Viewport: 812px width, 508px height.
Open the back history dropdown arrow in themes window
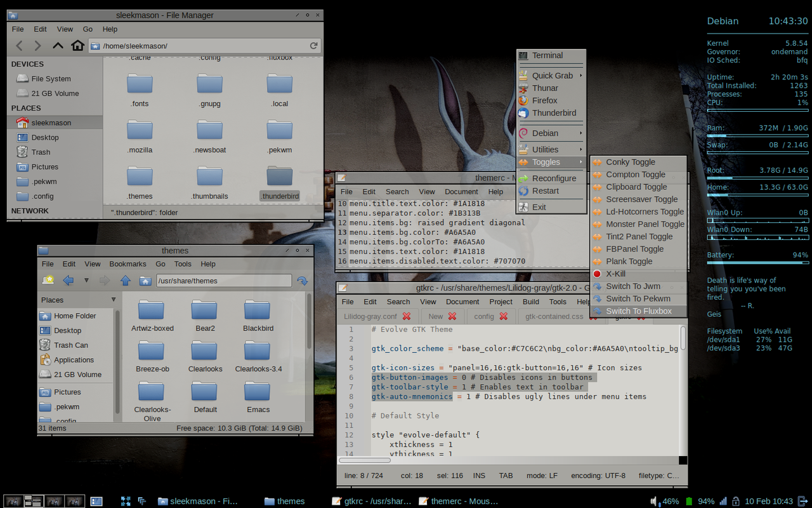coord(86,280)
